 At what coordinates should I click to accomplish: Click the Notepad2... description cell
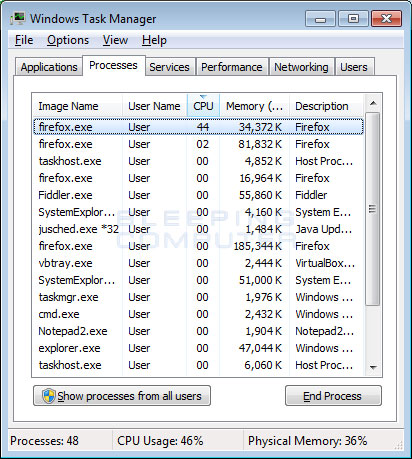[325, 331]
